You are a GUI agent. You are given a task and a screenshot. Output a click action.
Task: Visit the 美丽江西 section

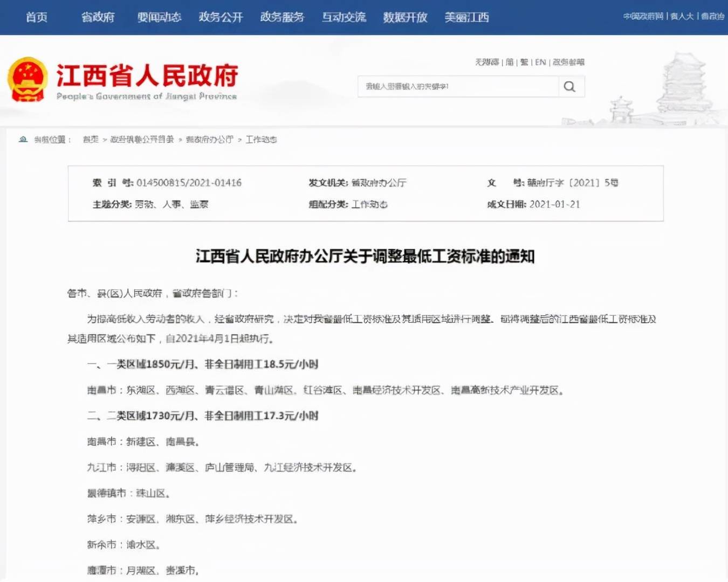[x=467, y=17]
